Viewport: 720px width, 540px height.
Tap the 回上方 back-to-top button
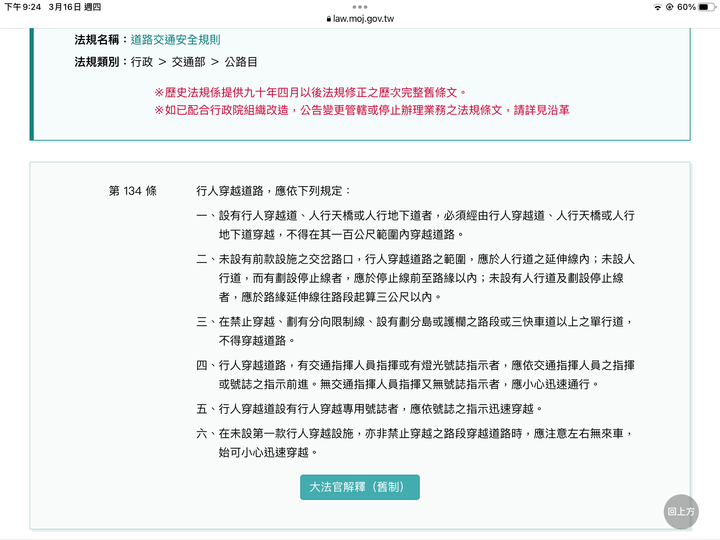[681, 512]
